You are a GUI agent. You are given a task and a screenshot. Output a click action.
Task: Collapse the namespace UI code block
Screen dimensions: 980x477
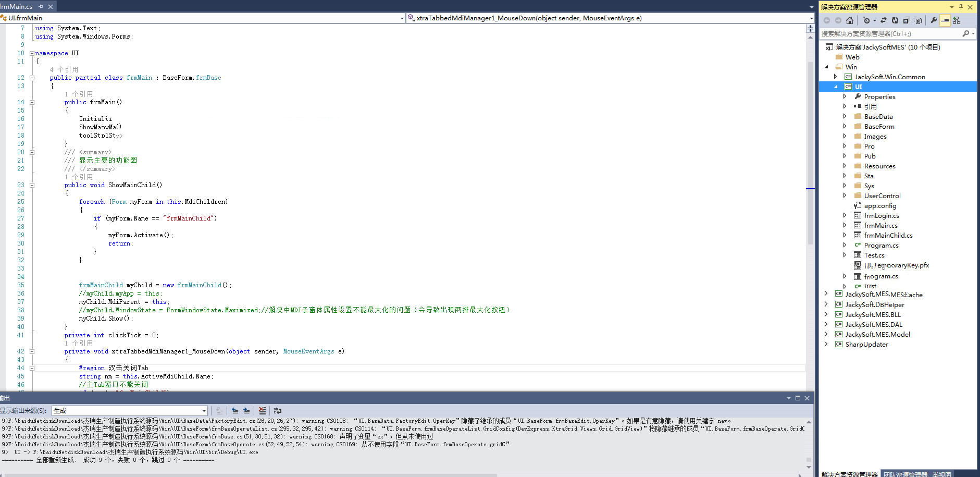coord(32,53)
